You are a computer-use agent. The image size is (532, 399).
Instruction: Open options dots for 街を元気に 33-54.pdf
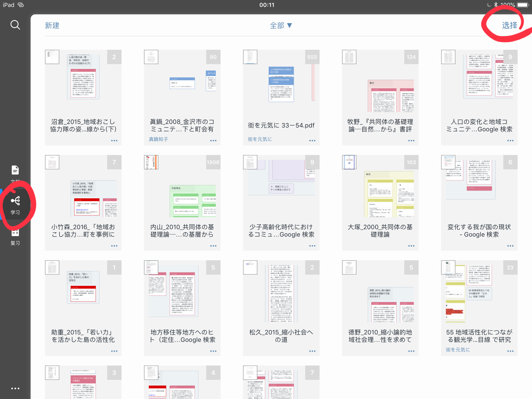pyautogui.click(x=312, y=140)
